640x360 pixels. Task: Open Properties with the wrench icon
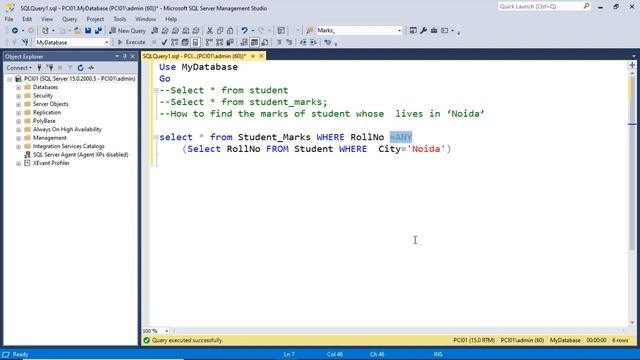pos(423,31)
